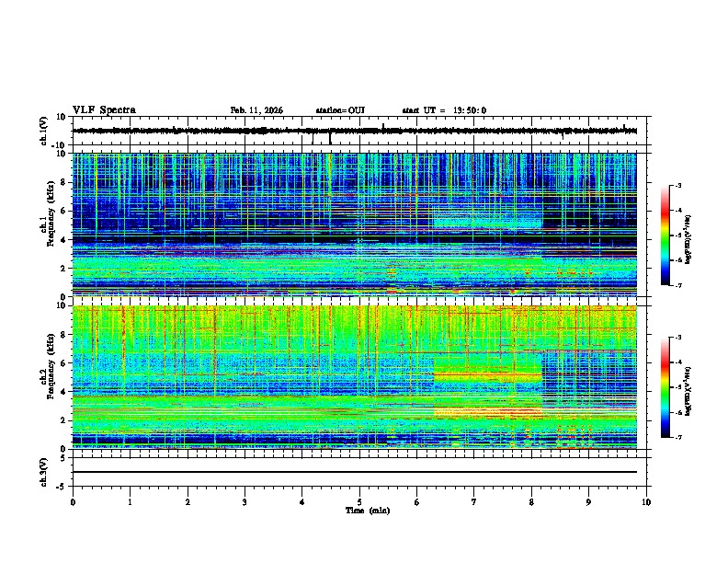Click time axis tick label "1"
Viewport: 728px width, 563px height.
130,502
